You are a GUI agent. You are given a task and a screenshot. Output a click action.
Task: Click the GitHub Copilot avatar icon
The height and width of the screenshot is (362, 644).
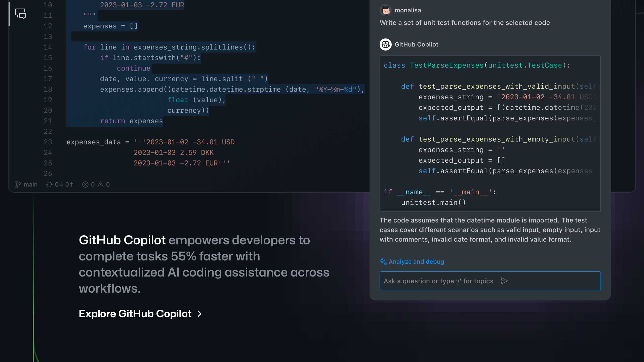(x=386, y=44)
